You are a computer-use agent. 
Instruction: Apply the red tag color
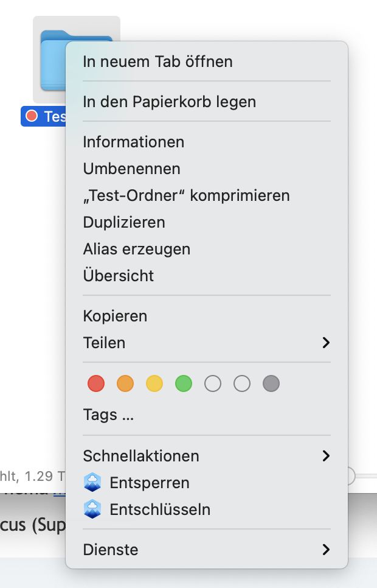pos(95,383)
